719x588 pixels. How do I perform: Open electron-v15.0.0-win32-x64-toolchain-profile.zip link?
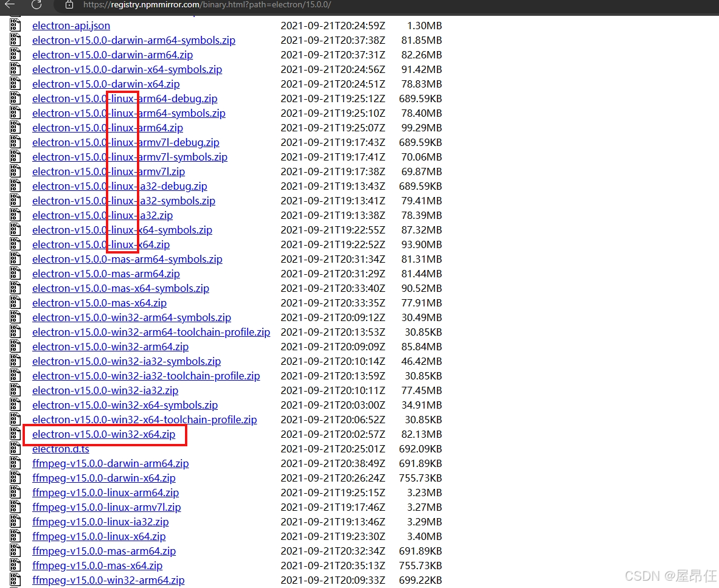coord(144,420)
